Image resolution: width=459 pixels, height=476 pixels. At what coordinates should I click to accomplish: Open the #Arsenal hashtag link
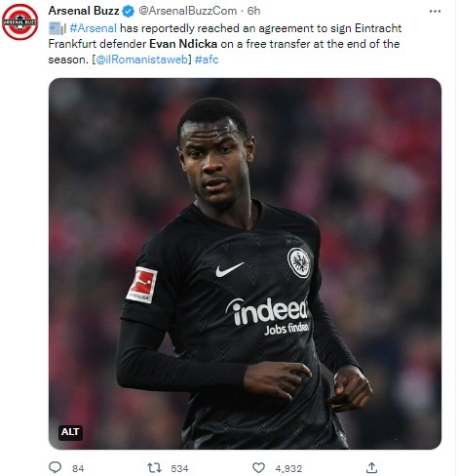(93, 28)
